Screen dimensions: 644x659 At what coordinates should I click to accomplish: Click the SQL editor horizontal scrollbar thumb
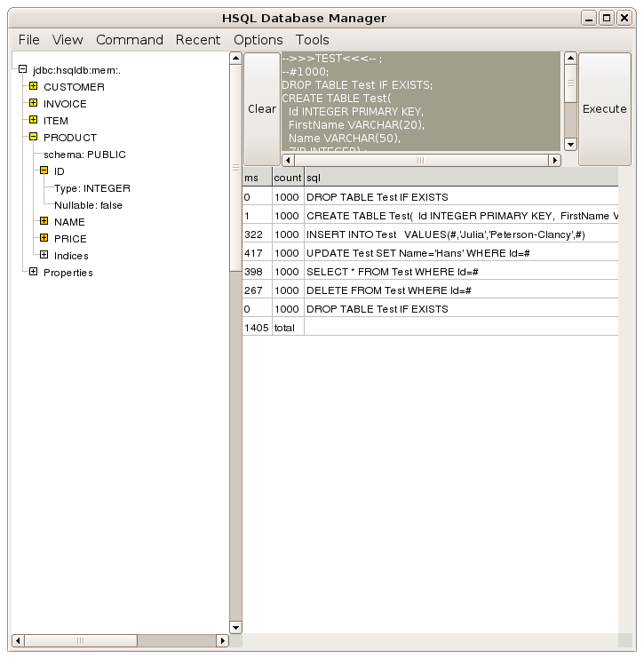421,160
